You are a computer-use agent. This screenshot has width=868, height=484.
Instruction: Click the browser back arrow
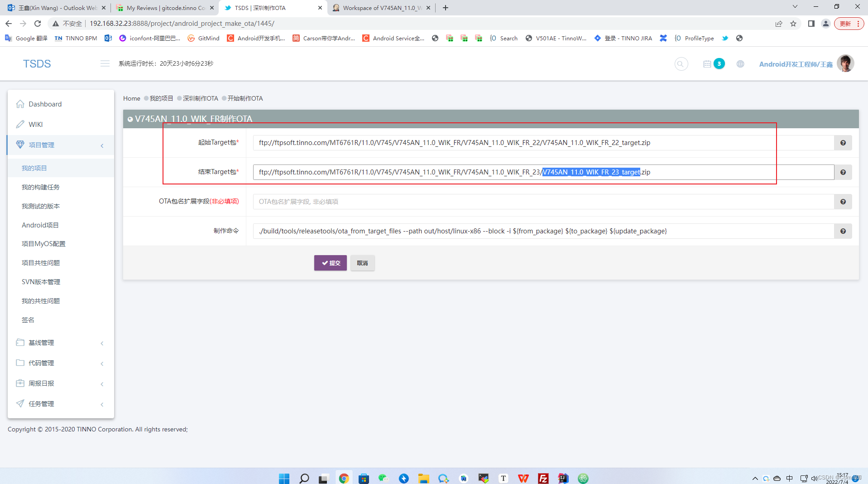pyautogui.click(x=9, y=24)
